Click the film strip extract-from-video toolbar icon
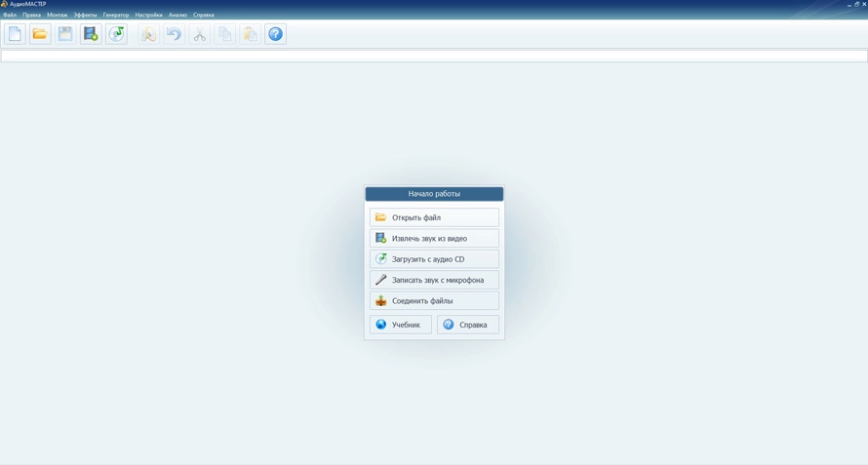Screen dimensions: 868x465 click(x=91, y=34)
